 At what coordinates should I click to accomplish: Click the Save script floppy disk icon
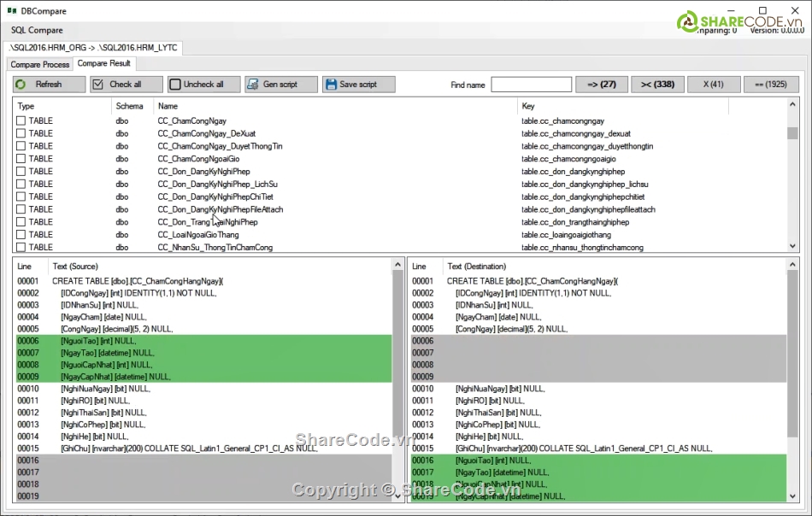pos(331,85)
